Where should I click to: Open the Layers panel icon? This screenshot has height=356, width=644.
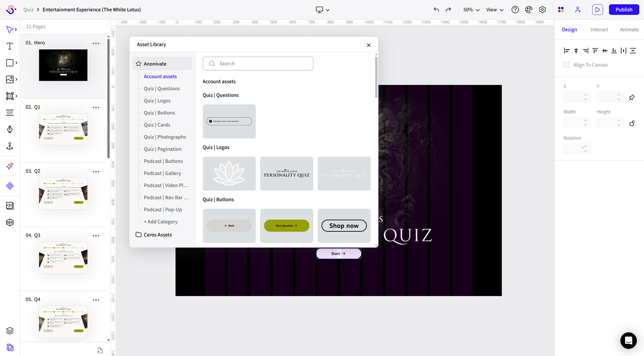10,331
